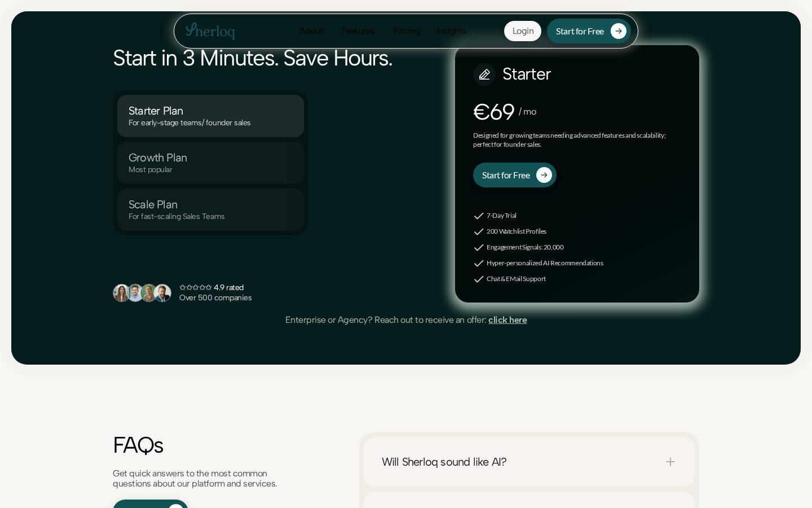
Task: Click Start for Free in the navbar
Action: point(589,31)
